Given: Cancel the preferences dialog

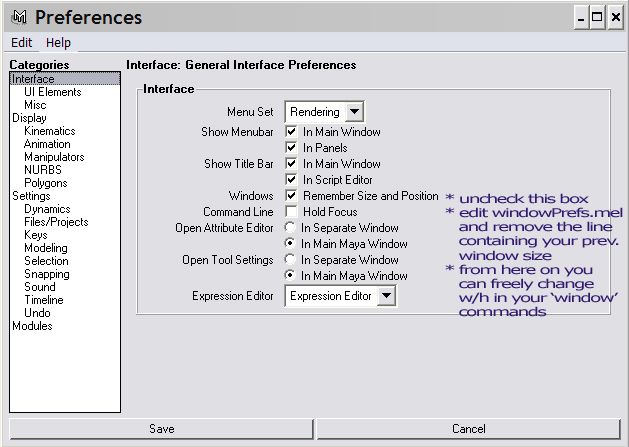Looking at the screenshot, I should [x=469, y=429].
